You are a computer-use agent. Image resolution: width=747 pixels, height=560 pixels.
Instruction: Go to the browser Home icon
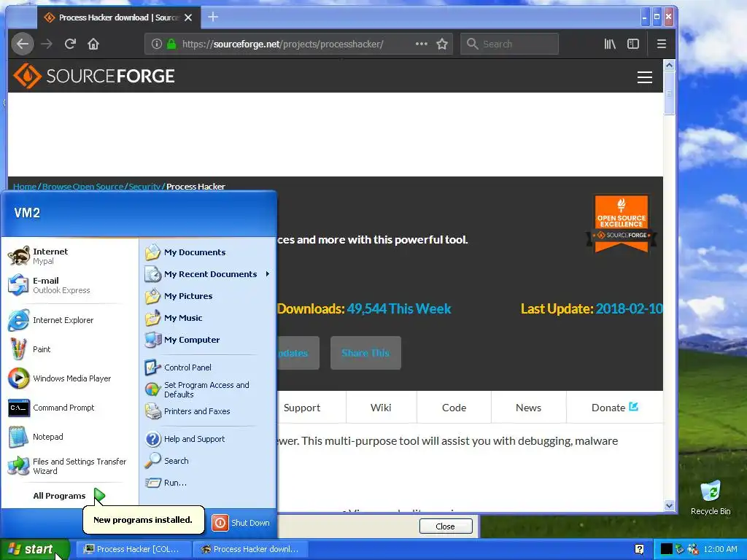tap(93, 44)
